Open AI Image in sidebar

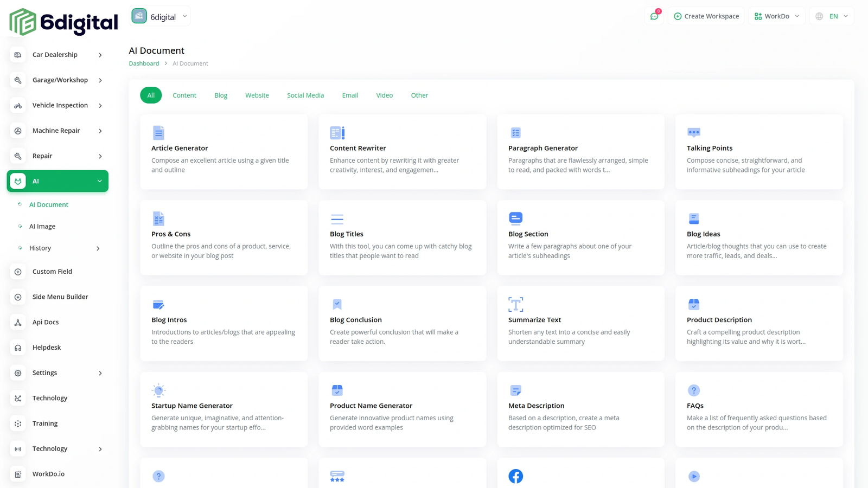[42, 227]
